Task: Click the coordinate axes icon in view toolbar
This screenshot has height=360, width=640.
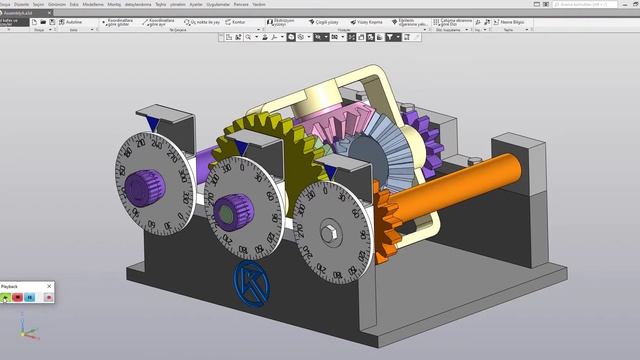Action: (x=275, y=37)
